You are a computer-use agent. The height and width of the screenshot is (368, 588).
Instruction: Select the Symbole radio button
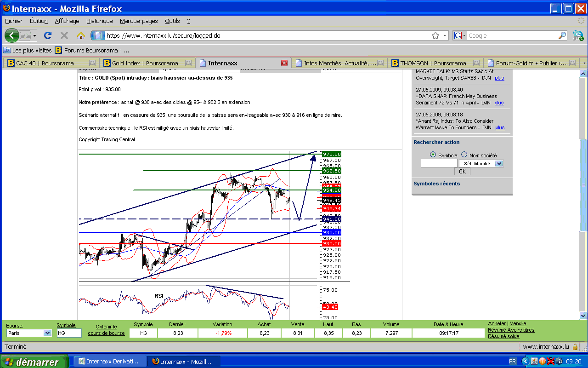433,155
